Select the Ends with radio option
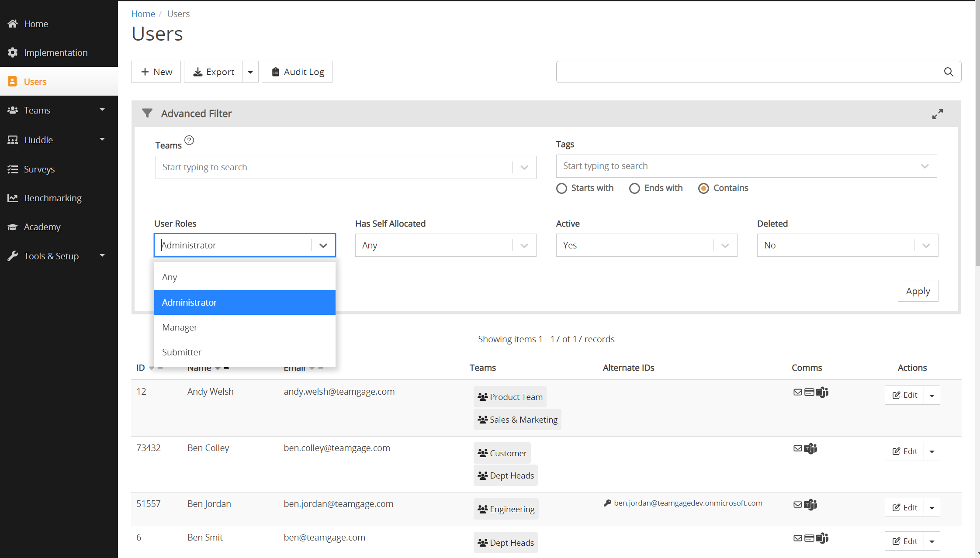980x558 pixels. [634, 188]
